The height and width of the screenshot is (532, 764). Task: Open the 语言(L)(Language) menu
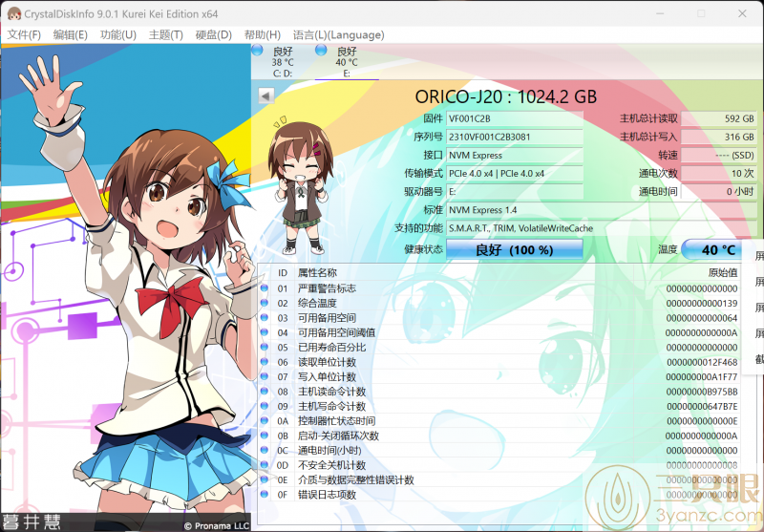(x=339, y=35)
